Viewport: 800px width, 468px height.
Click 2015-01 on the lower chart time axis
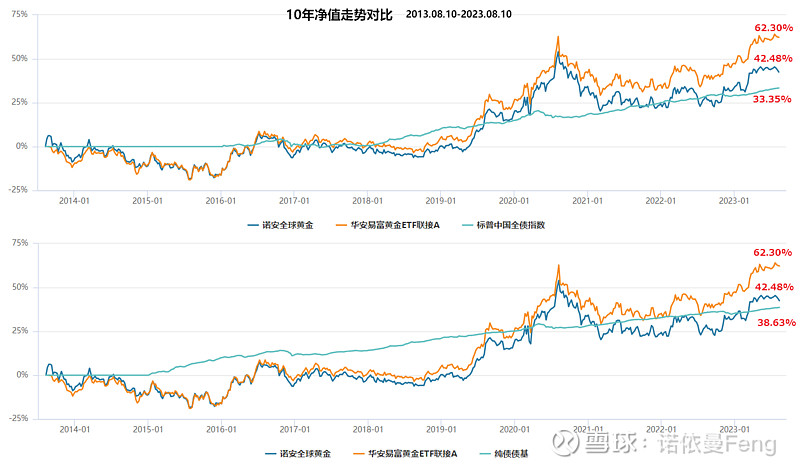(148, 429)
